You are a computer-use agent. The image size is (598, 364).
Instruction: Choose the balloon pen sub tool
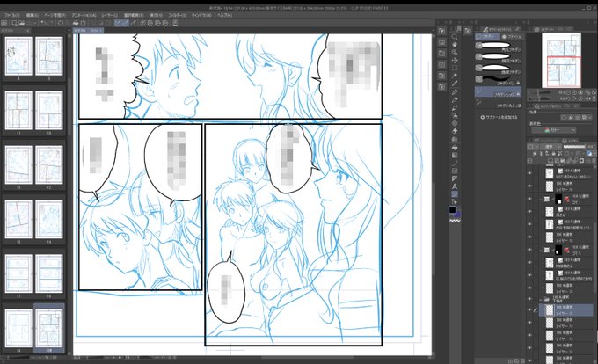(498, 79)
